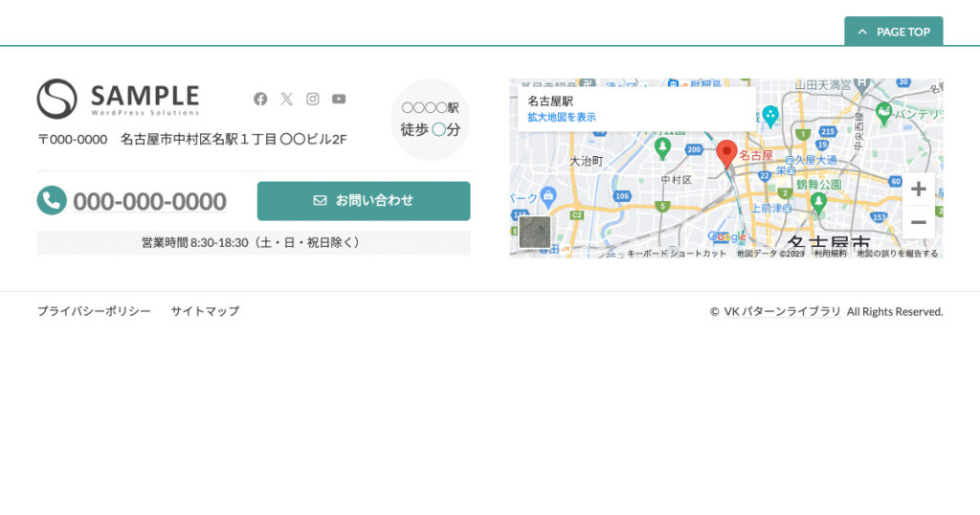
Task: Switch map to satellite view thumbnail
Action: click(x=535, y=233)
